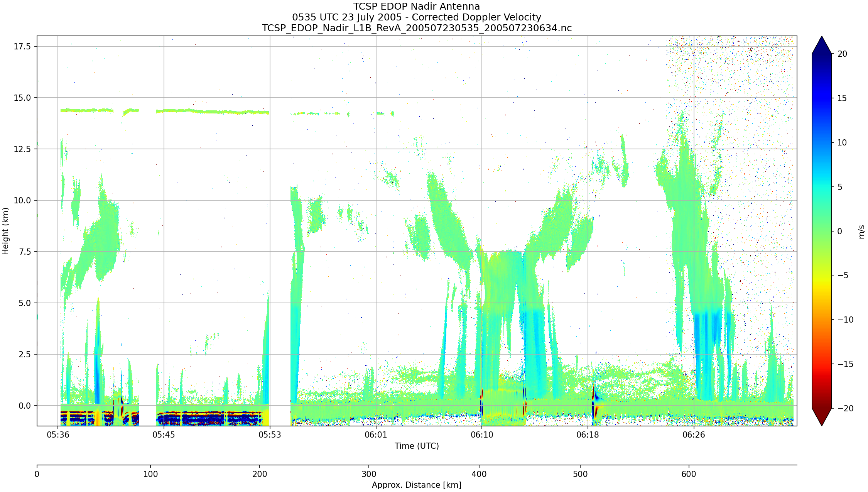
Task: Click the time tick label 05:45
Action: coord(164,435)
